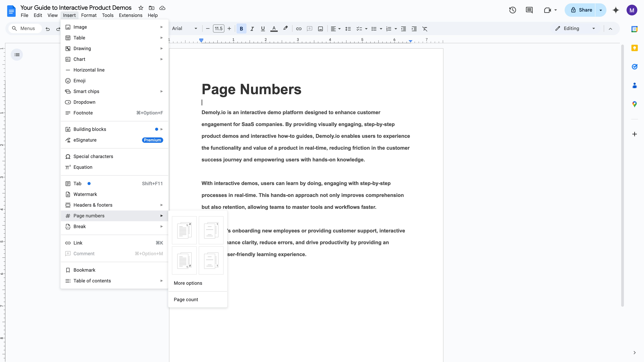The image size is (644, 362).
Task: Click the vertical document scrollbar
Action: tap(623, 176)
